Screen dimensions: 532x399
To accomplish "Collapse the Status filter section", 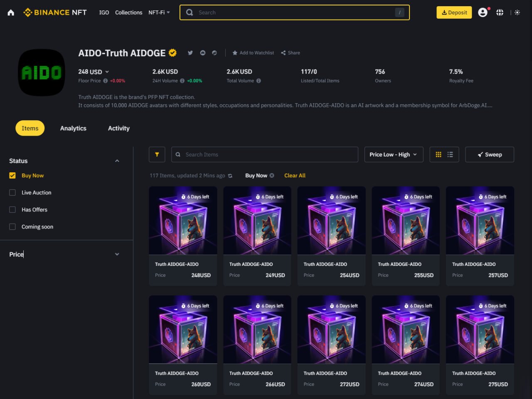I will pyautogui.click(x=117, y=161).
